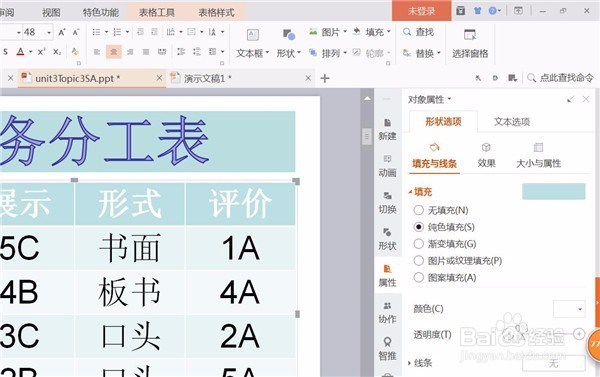This screenshot has width=600, height=377.
Task: Click the skin (shirt) icon in title bar
Action: (478, 11)
